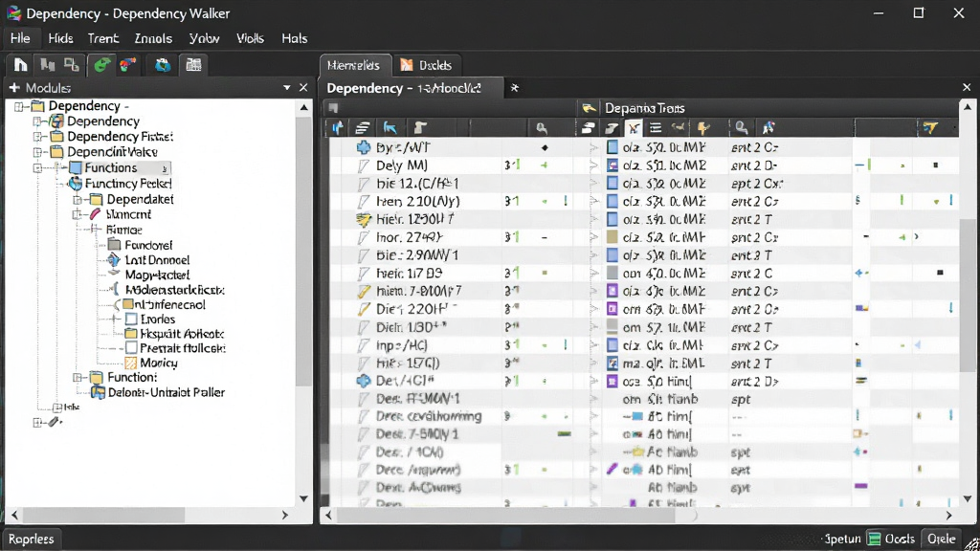Click the gray hammer icon in the list toolbar
Viewport: 980px width, 551px height.
(420, 128)
